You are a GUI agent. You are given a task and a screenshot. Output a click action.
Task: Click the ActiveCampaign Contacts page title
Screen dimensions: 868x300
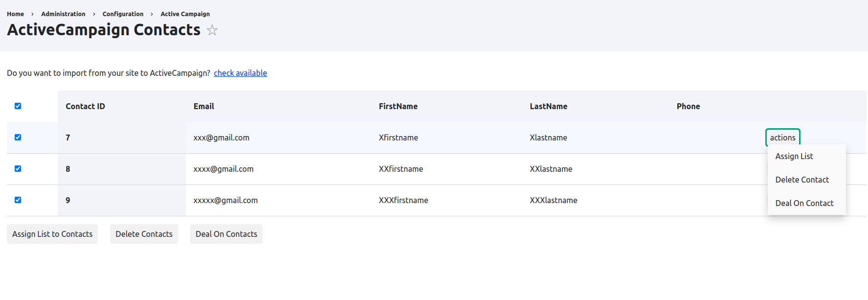click(x=104, y=30)
